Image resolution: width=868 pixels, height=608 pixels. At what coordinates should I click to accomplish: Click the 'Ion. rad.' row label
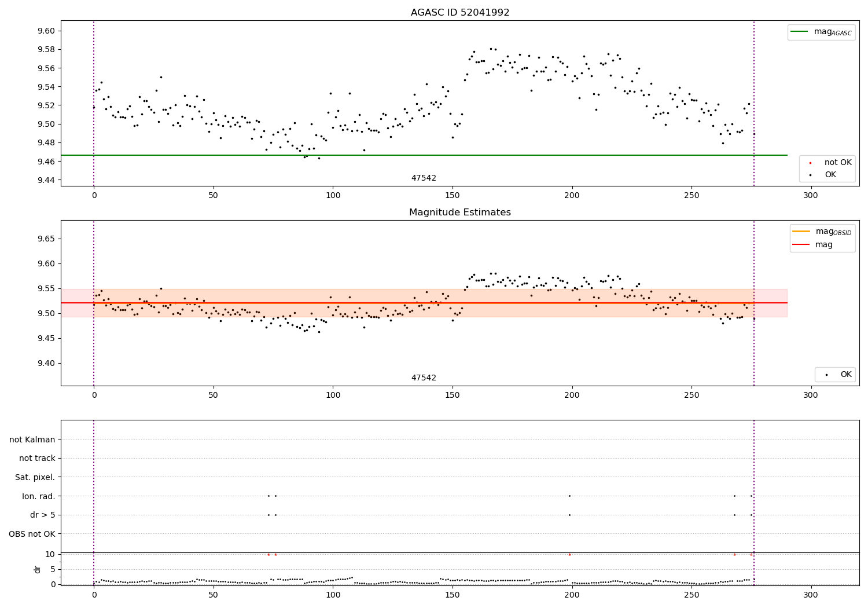coord(39,496)
